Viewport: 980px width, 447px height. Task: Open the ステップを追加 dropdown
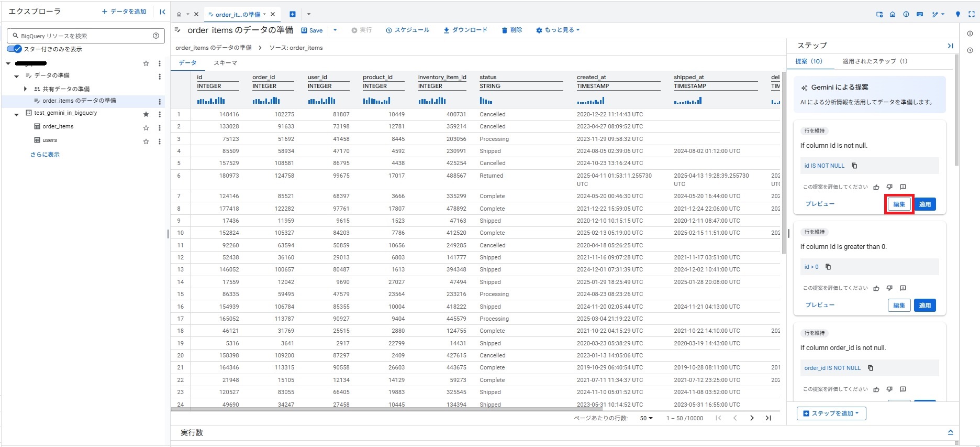click(x=831, y=413)
